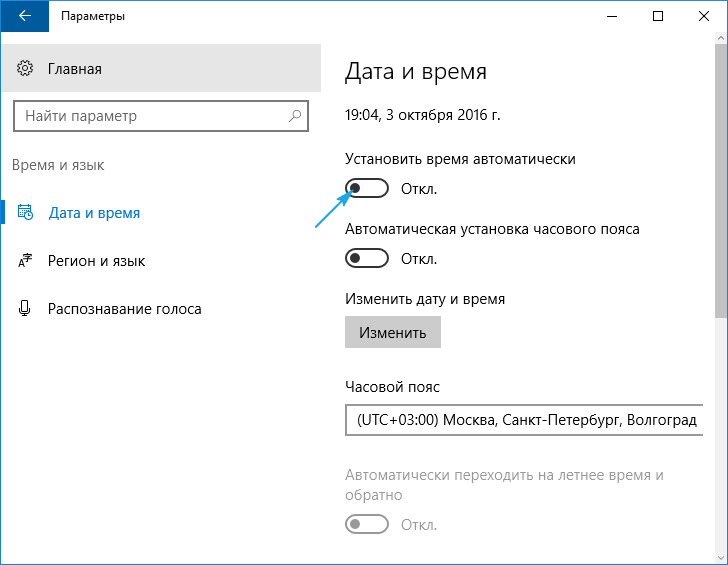
Task: Enable Установить время автоматически toggle
Action: (366, 188)
